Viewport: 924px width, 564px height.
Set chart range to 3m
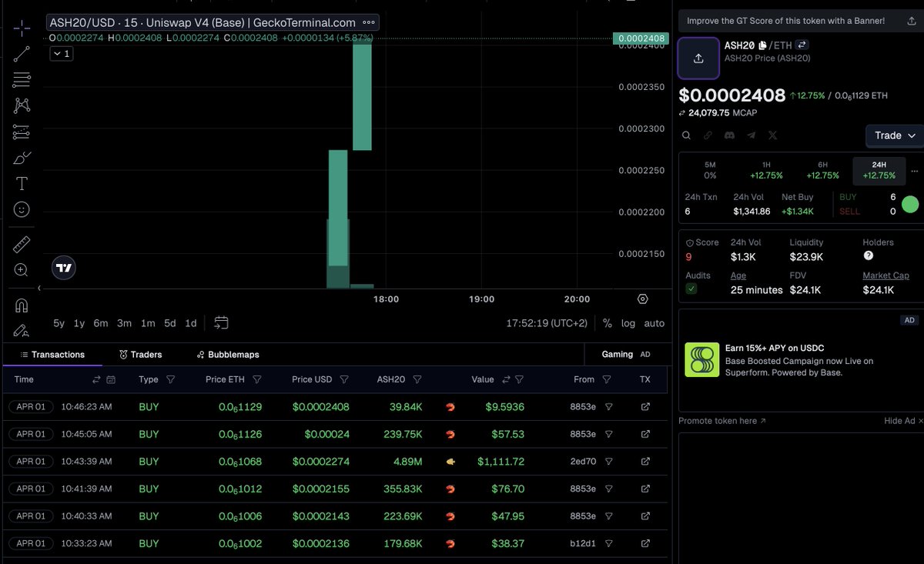click(x=125, y=323)
